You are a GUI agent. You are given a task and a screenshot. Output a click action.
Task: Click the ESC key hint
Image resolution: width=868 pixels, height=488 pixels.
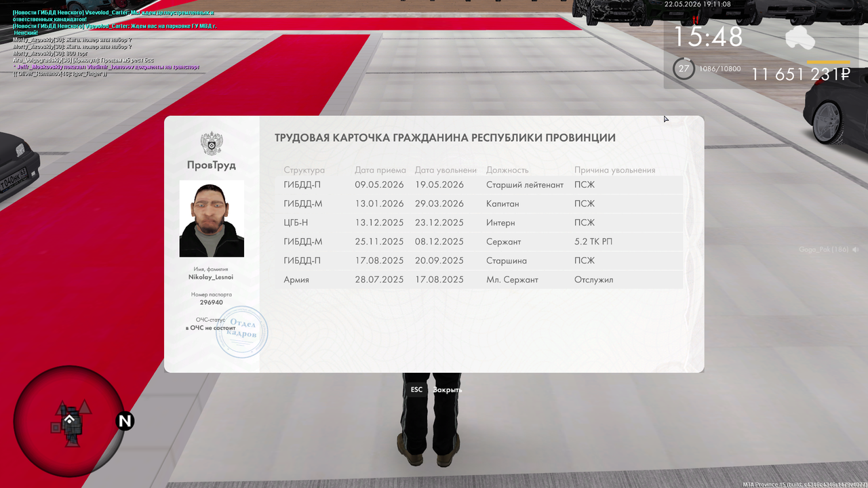click(416, 390)
